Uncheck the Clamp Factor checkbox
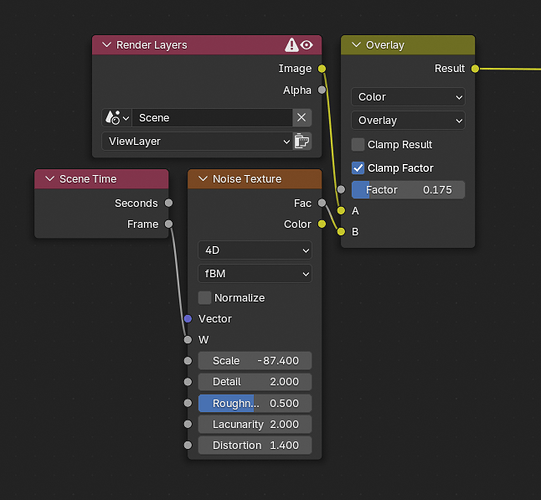541x500 pixels. [358, 168]
